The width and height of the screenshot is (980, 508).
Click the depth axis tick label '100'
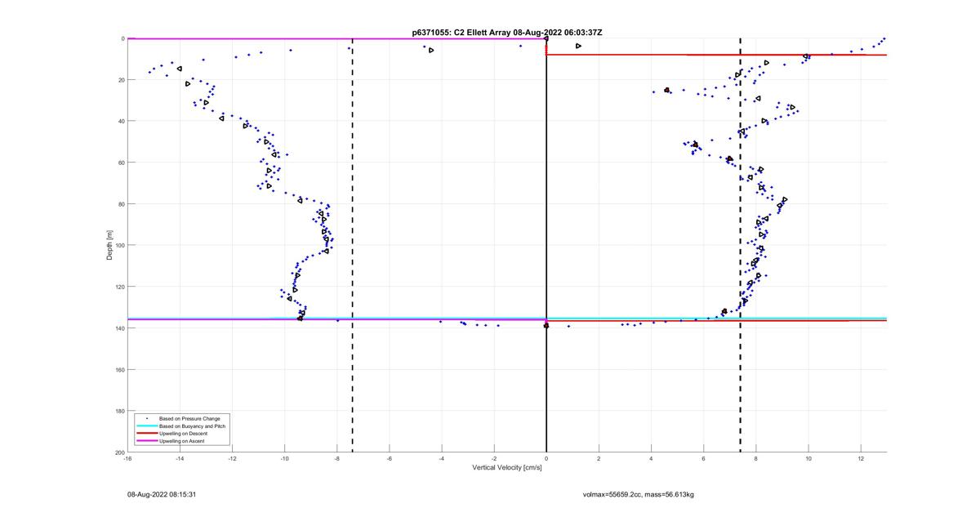tap(119, 245)
